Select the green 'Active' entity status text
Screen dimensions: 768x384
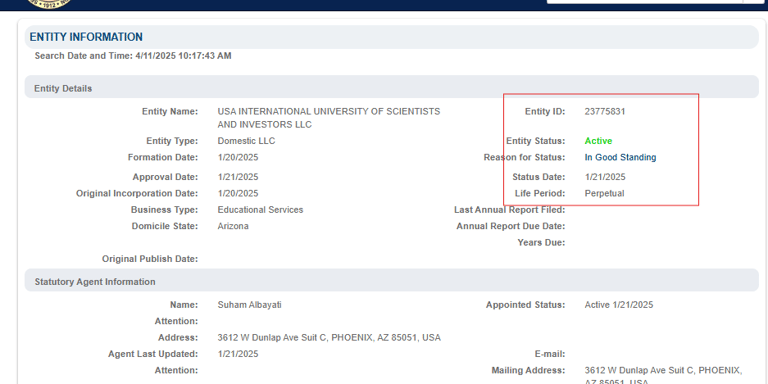pos(598,141)
